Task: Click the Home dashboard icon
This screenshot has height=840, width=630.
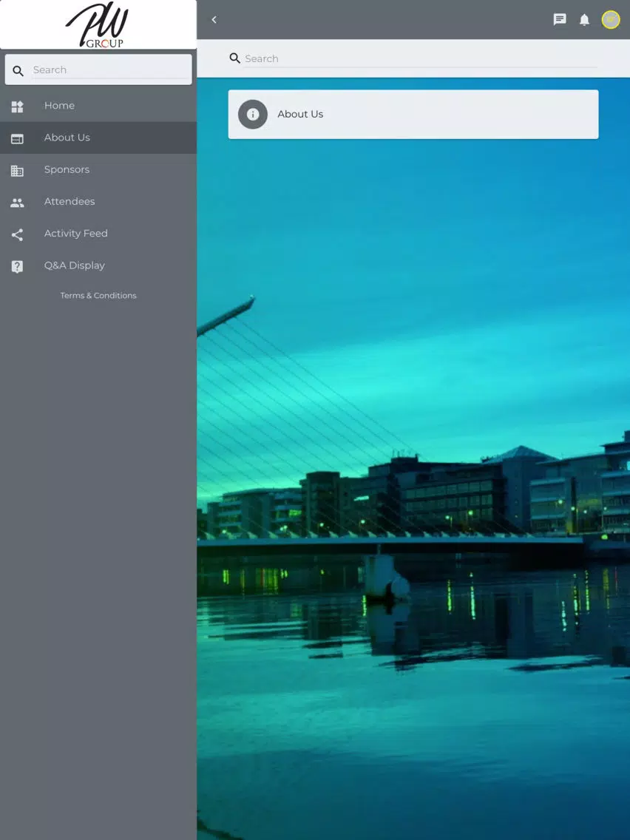Action: point(17,106)
